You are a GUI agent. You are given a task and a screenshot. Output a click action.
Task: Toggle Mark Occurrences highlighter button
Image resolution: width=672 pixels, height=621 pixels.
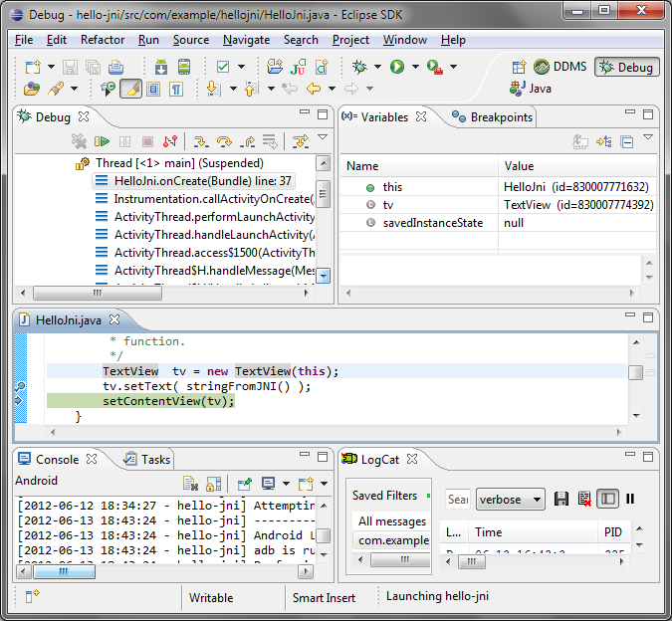click(130, 89)
